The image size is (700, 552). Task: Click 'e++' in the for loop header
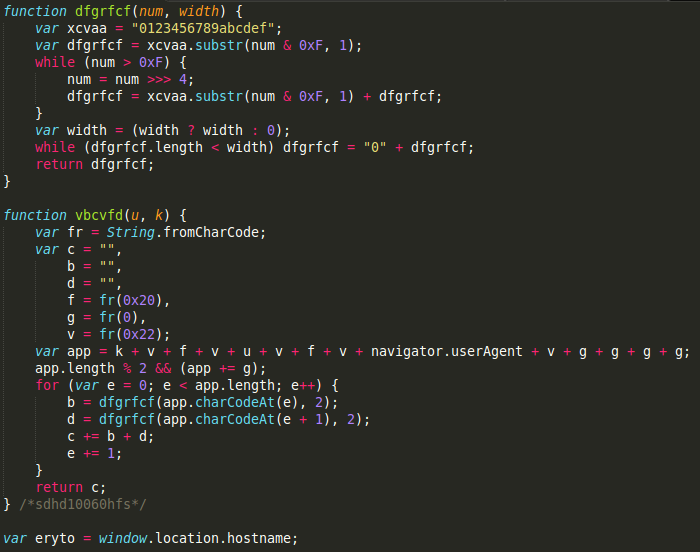pyautogui.click(x=303, y=385)
